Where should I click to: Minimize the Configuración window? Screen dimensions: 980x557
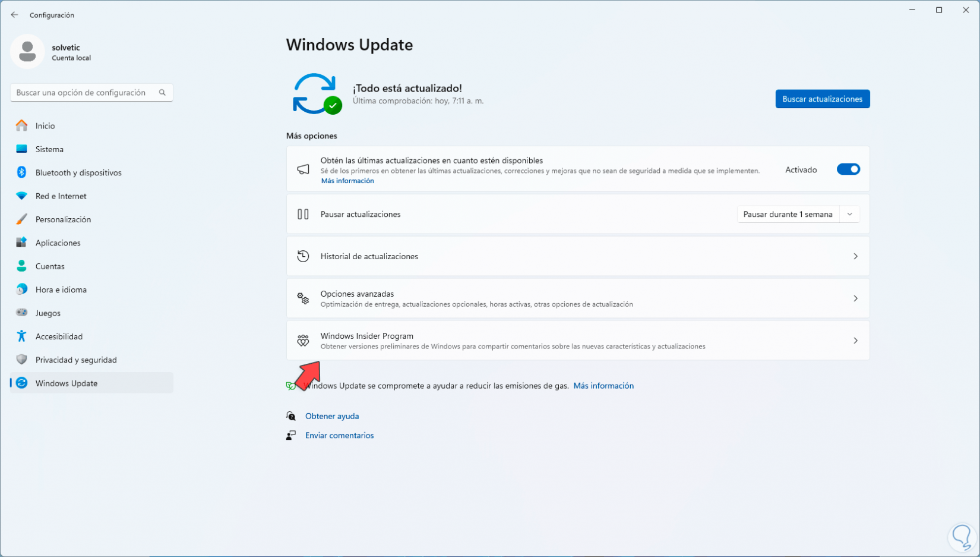tap(912, 10)
